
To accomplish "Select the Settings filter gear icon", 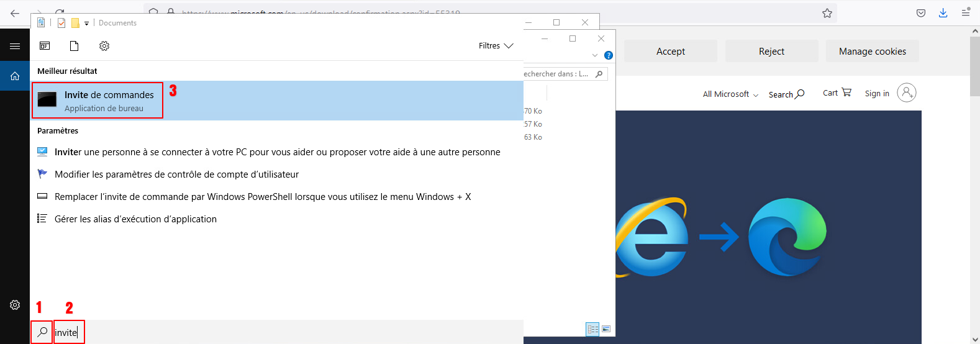I will tap(104, 46).
